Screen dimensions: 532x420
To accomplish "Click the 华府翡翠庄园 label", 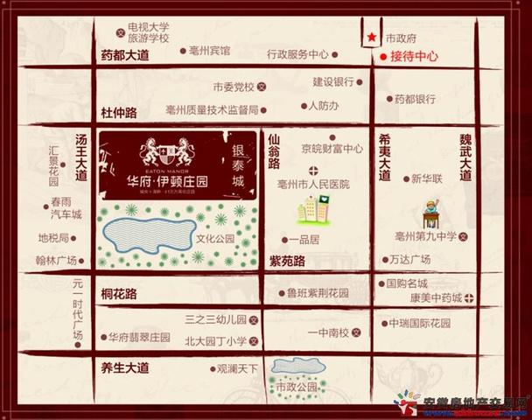I will 139,337.
